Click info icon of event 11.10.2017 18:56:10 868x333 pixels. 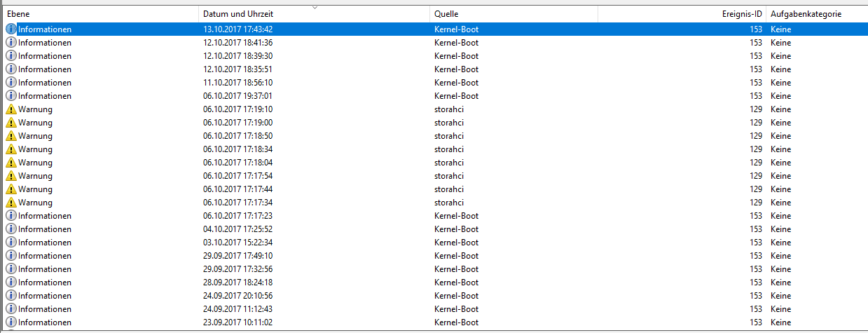click(x=11, y=83)
